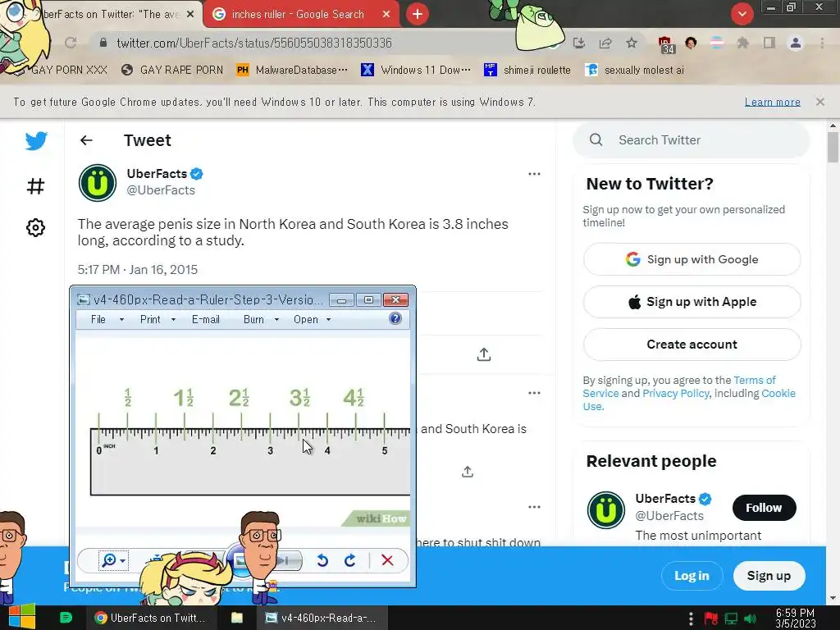This screenshot has height=630, width=840.
Task: Click the tweet timestamp Jan 16, 2015
Action: (x=138, y=269)
